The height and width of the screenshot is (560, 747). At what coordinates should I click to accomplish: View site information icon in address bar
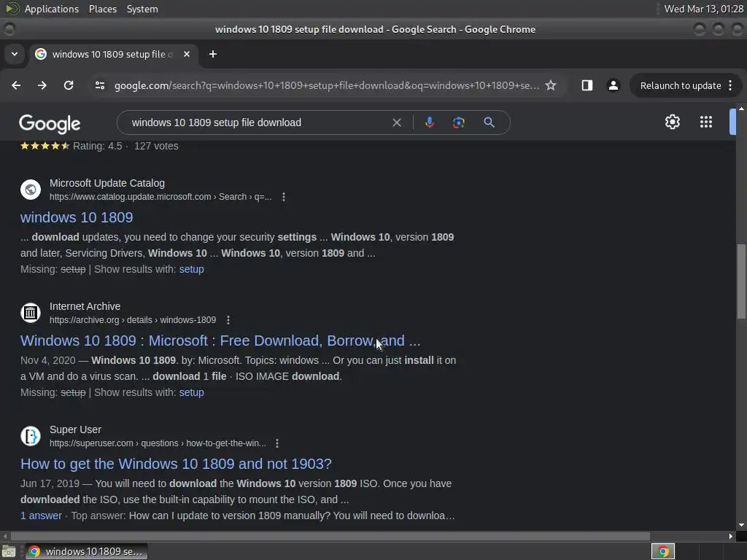[99, 85]
